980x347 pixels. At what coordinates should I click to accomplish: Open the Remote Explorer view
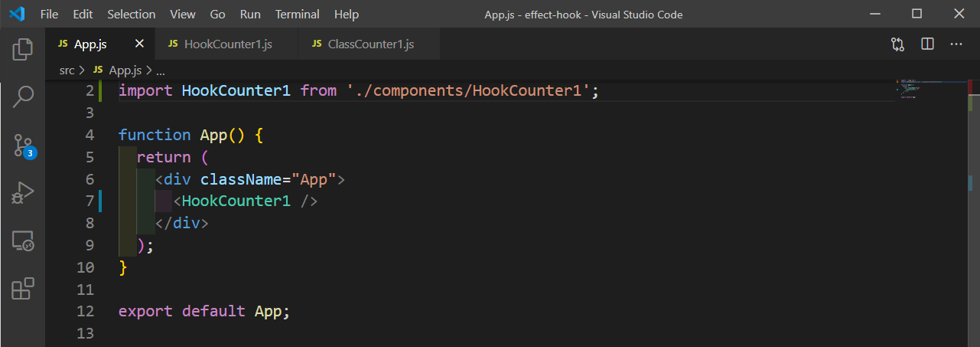pyautogui.click(x=23, y=241)
